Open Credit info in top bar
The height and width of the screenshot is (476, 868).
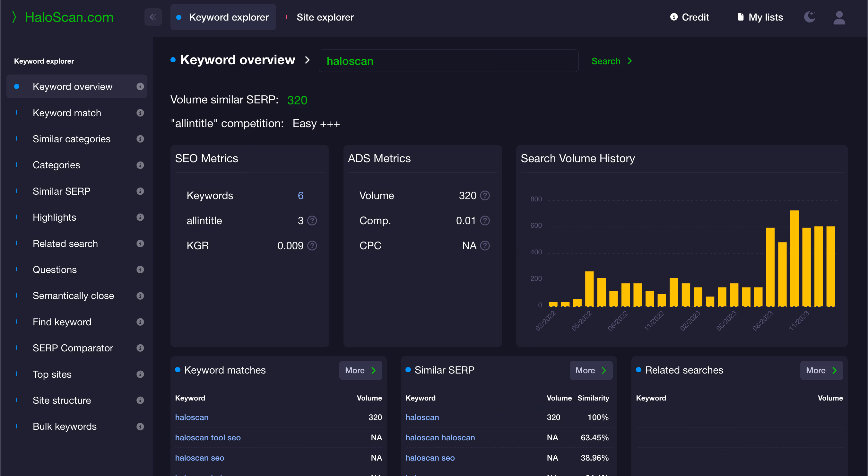[x=689, y=17]
